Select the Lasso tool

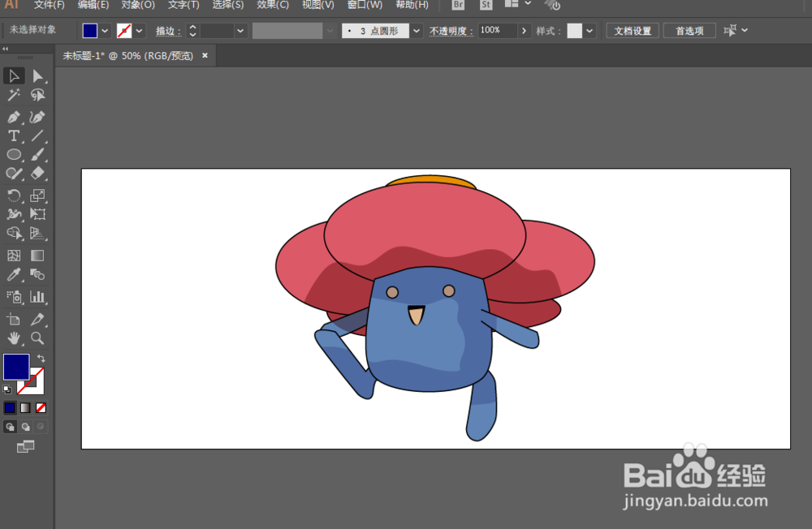pyautogui.click(x=37, y=95)
